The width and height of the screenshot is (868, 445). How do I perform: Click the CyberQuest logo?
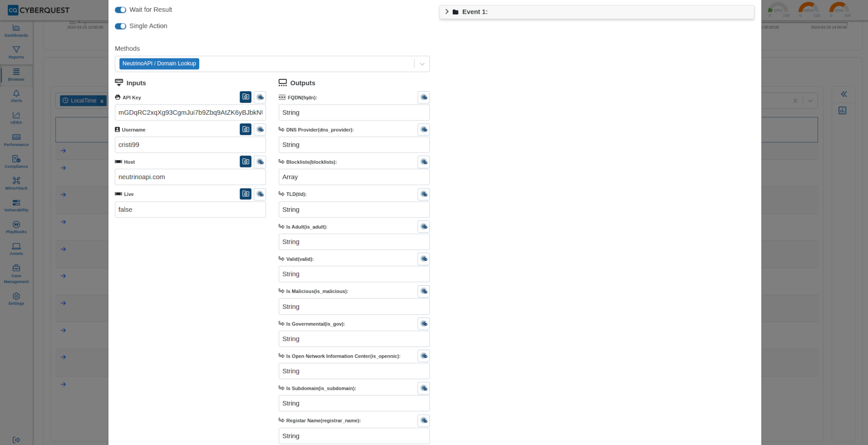[39, 10]
